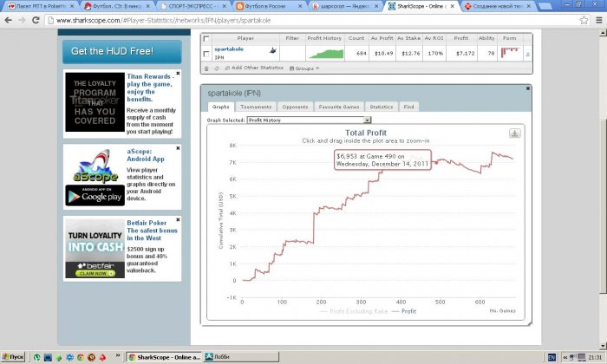
Task: Open the Statistics tab
Action: click(381, 107)
